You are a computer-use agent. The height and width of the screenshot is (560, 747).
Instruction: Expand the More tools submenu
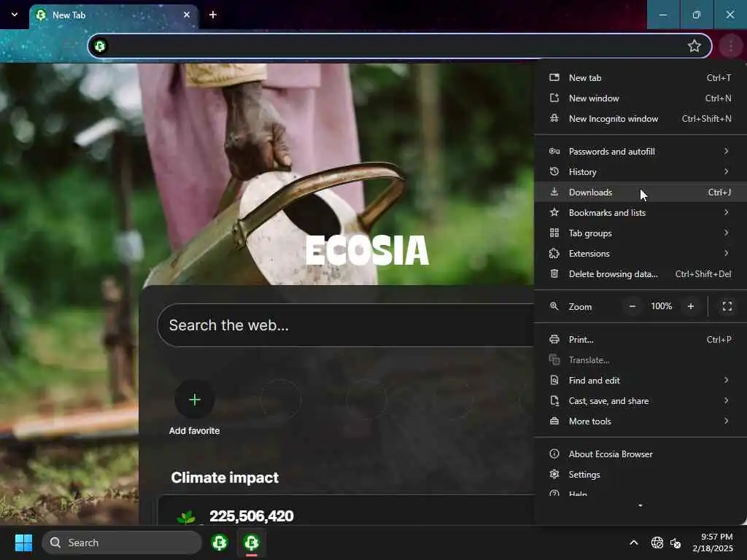[640, 421]
